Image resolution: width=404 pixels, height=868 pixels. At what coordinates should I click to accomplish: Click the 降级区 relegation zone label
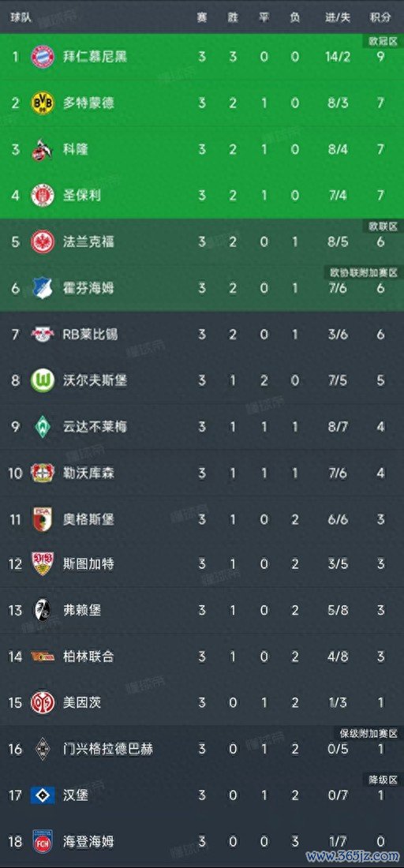pos(383,780)
